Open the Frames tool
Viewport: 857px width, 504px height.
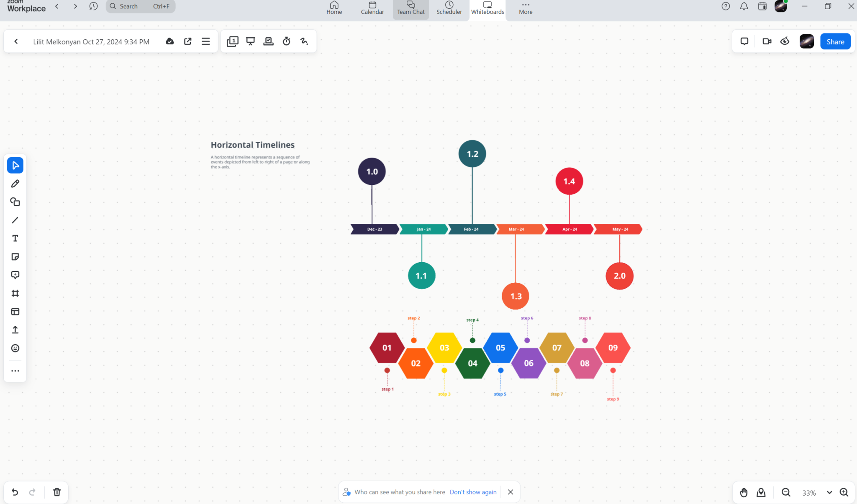click(15, 293)
